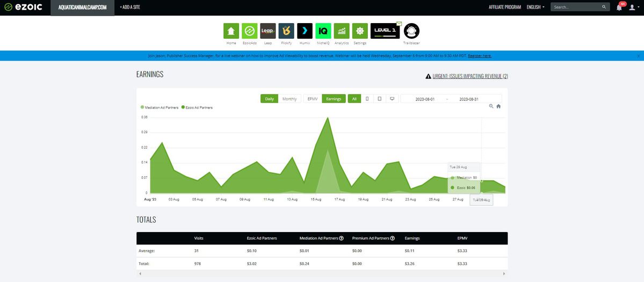The width and height of the screenshot is (644, 282).
Task: Toggle Mediation Ad Partners legend series
Action: coord(160,107)
